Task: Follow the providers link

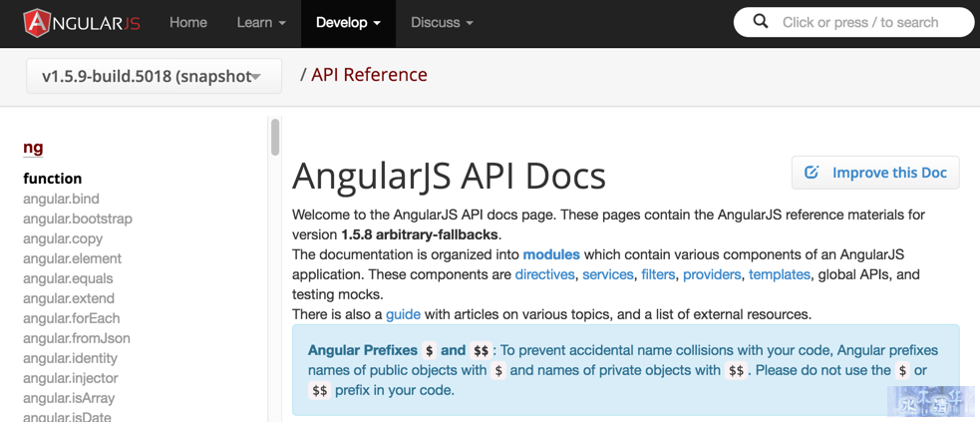Action: click(x=712, y=275)
